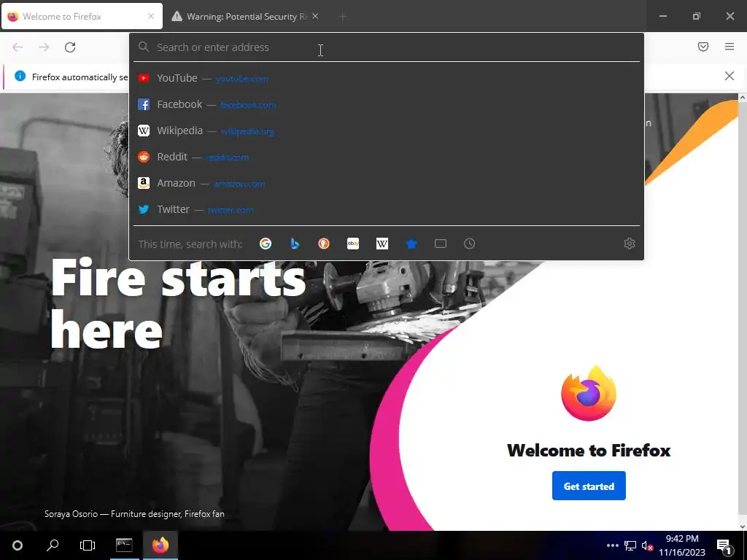This screenshot has height=560, width=747.
Task: Pick the Twitter suggestion
Action: [387, 209]
